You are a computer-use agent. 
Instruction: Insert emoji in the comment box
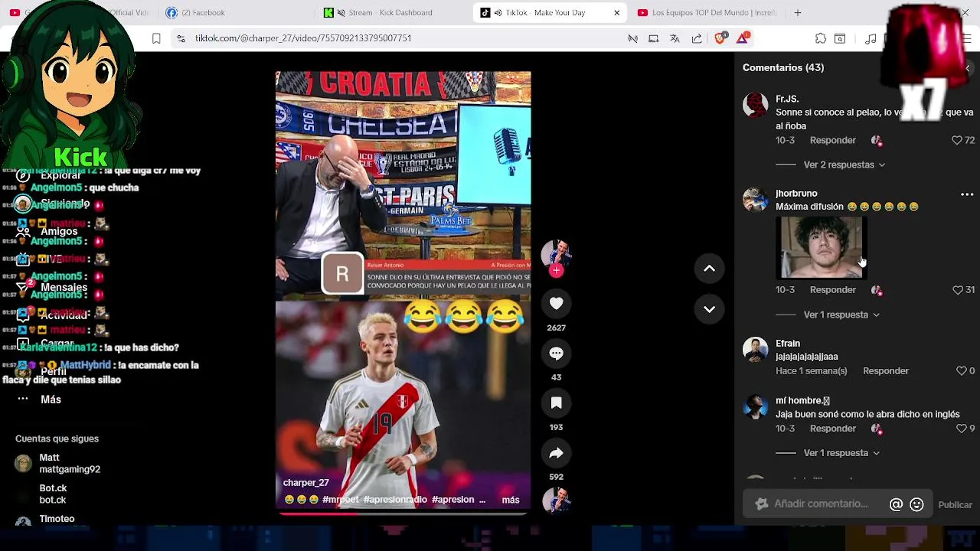(x=916, y=504)
